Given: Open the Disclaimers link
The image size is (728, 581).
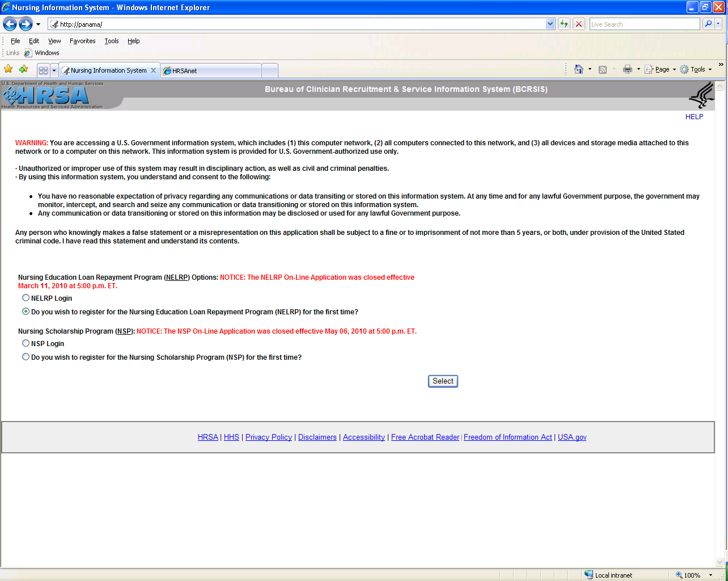Looking at the screenshot, I should click(x=318, y=437).
